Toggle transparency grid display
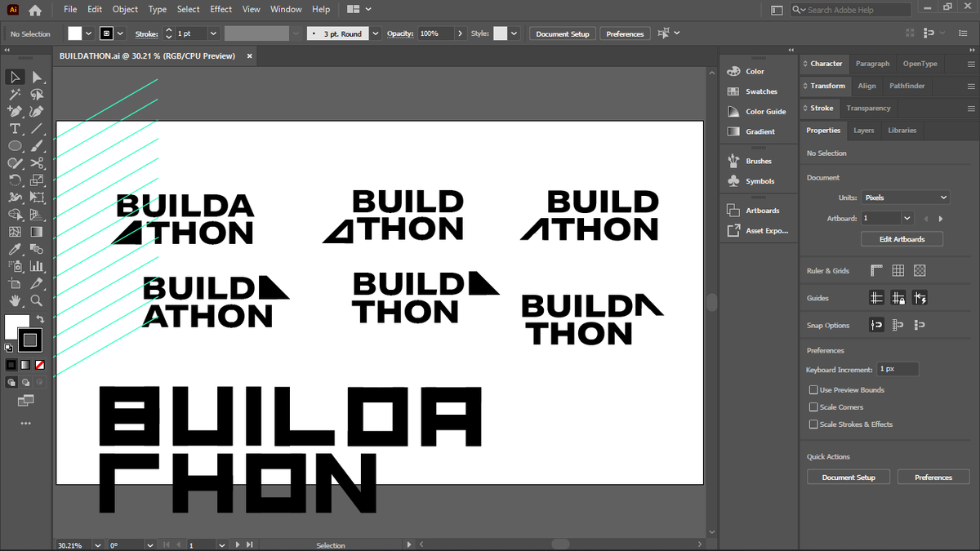980x551 pixels. (x=920, y=271)
